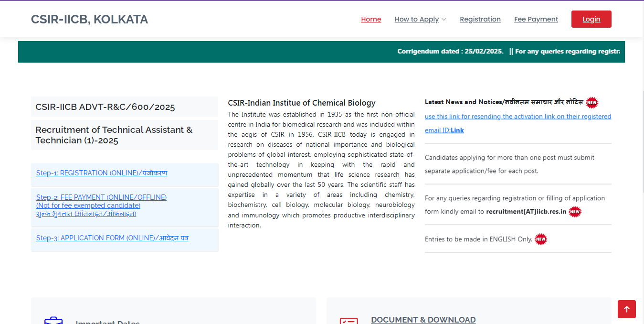
Task: Open the Step-1 Registration (Online) link
Action: click(102, 173)
